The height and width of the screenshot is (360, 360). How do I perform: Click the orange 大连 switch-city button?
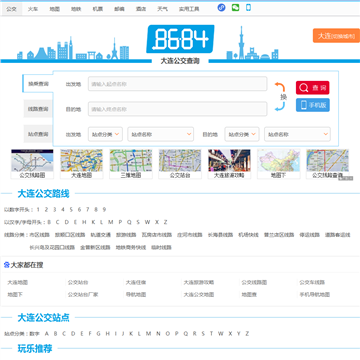pos(336,36)
